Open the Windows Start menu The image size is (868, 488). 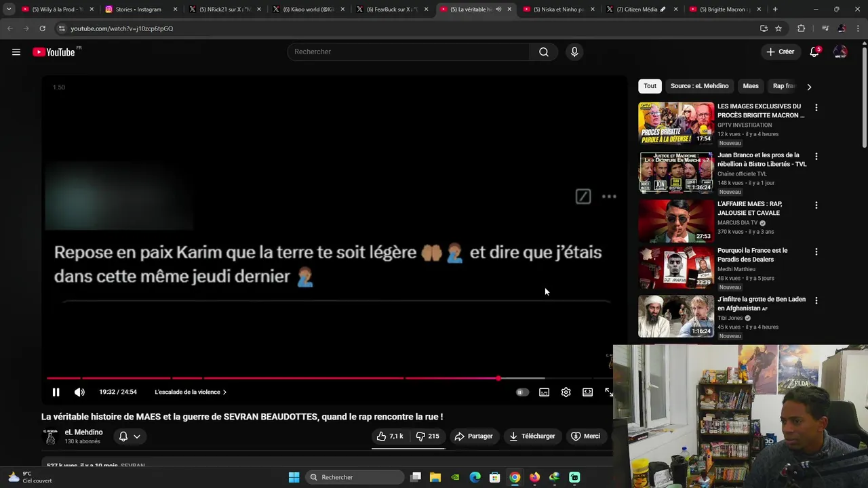[294, 477]
